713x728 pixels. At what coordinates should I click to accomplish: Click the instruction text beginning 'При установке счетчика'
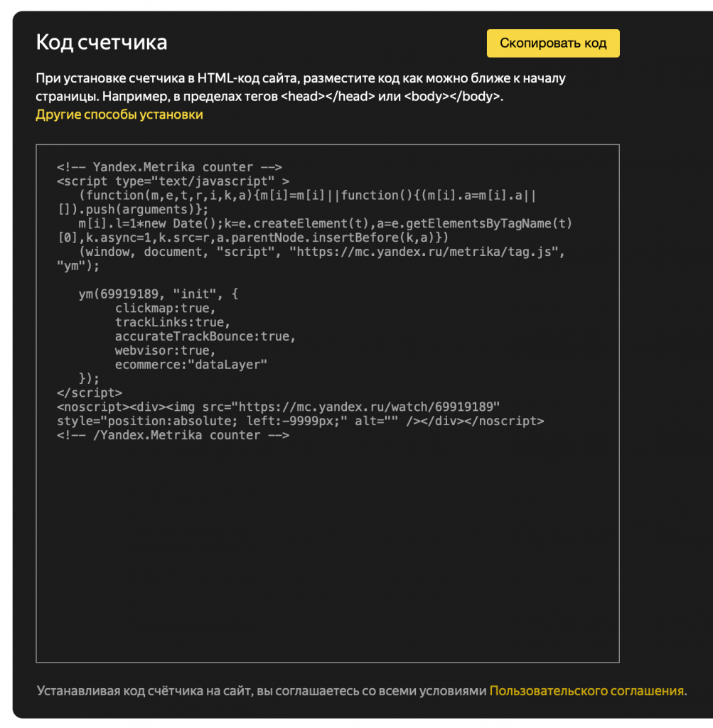pyautogui.click(x=301, y=87)
